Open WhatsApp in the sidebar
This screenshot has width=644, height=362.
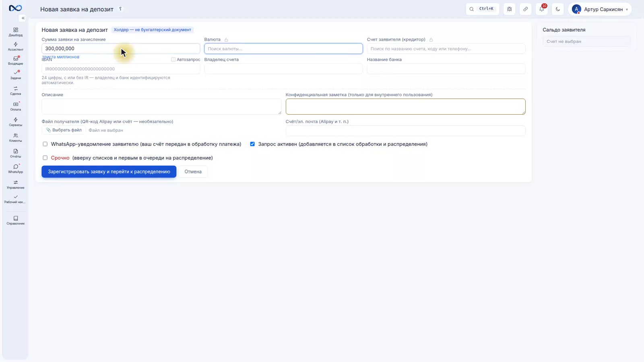(x=16, y=169)
